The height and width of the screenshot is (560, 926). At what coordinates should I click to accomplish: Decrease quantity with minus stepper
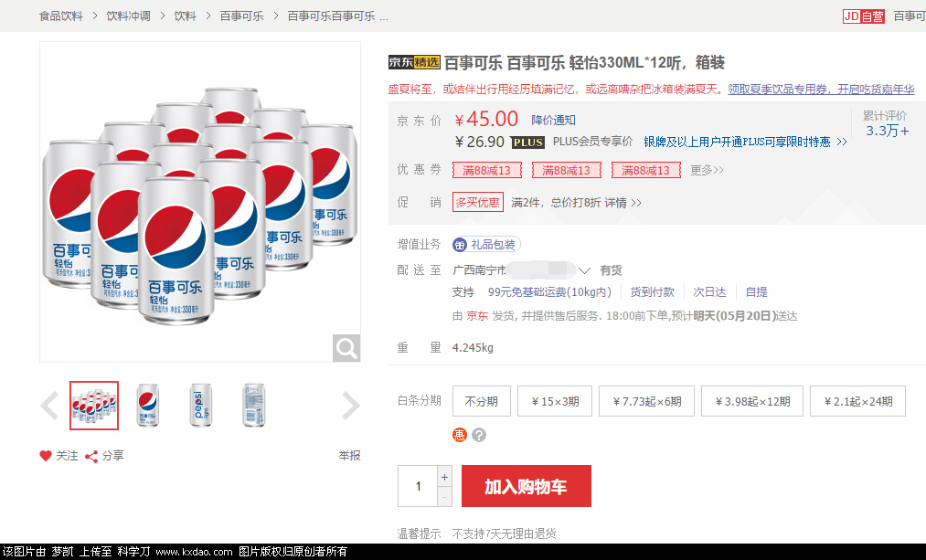coord(444,497)
